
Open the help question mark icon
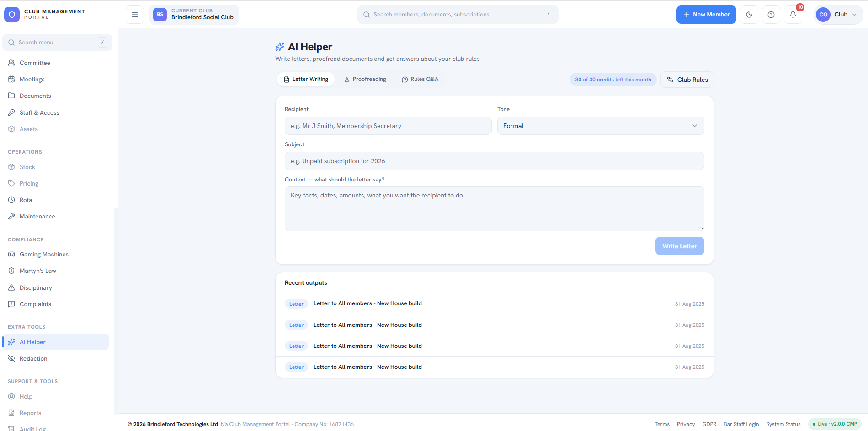click(x=771, y=15)
